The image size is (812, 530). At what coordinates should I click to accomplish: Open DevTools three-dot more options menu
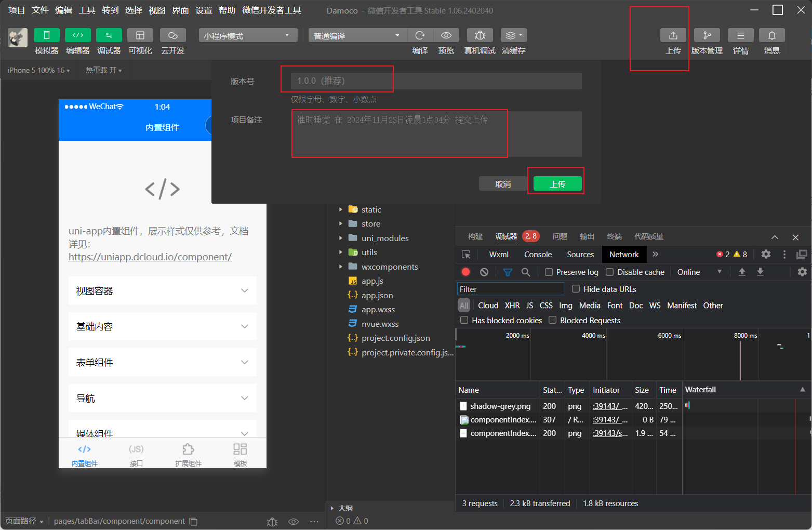pos(784,254)
